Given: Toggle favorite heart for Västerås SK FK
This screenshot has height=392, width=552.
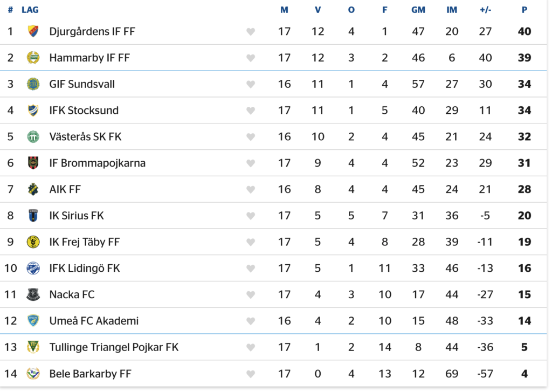Looking at the screenshot, I should point(251,137).
